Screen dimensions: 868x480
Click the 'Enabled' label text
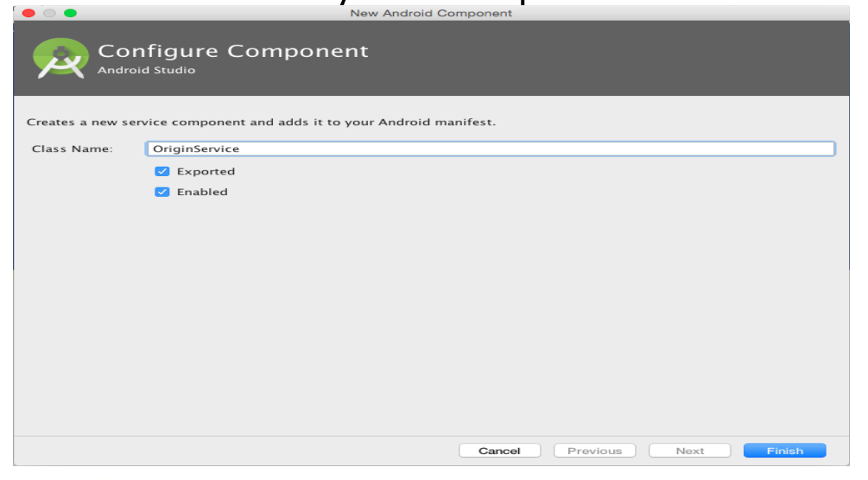202,193
